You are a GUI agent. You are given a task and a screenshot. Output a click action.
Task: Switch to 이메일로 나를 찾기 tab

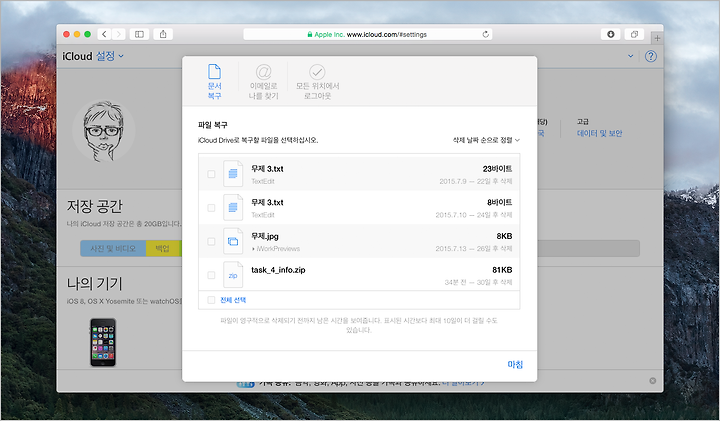(x=263, y=82)
